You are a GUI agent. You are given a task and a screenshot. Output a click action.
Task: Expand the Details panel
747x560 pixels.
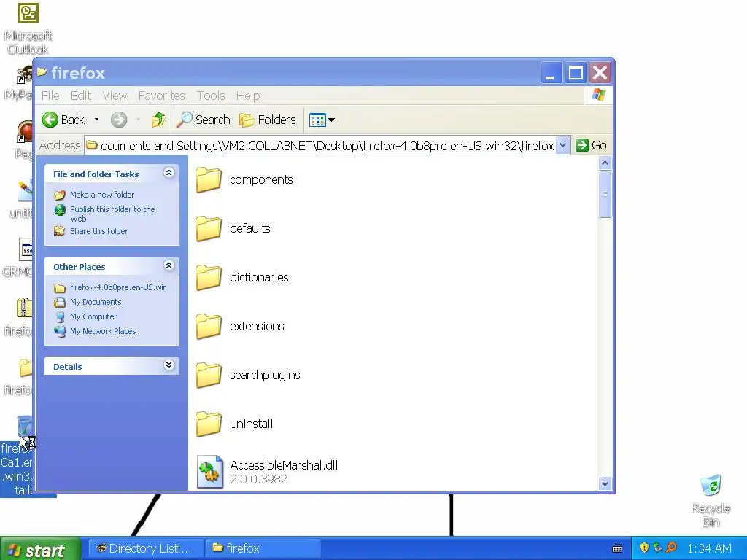pyautogui.click(x=169, y=365)
